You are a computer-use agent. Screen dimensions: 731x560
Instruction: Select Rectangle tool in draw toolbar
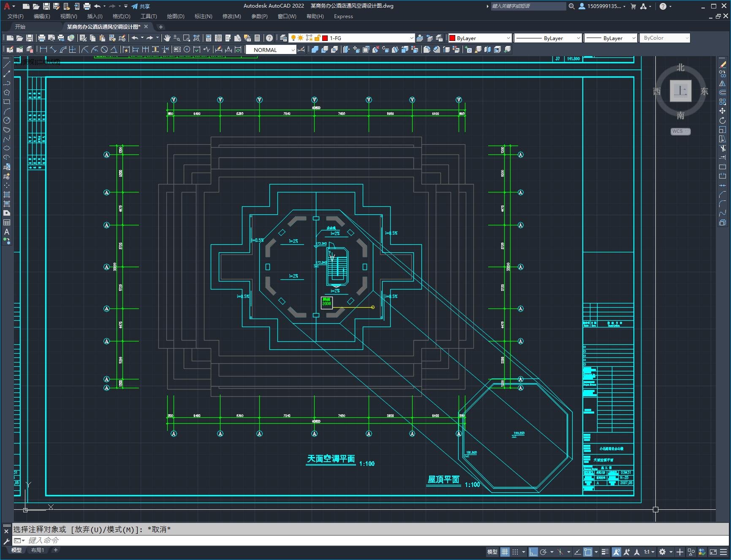point(7,102)
